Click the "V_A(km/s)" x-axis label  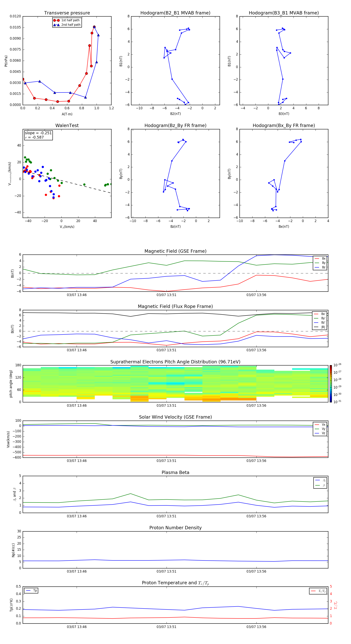point(67,227)
